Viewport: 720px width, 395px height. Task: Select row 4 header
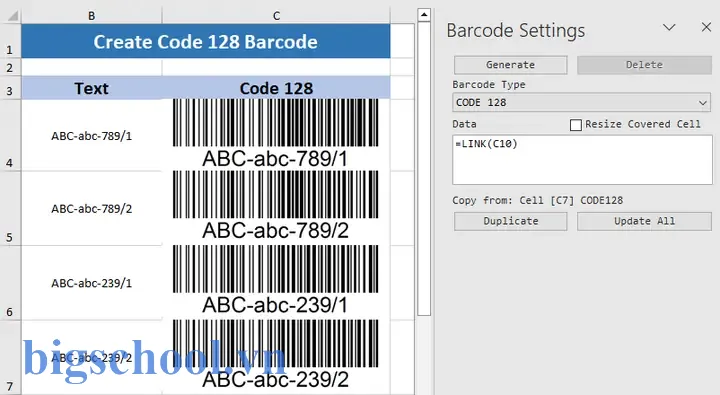[10, 135]
